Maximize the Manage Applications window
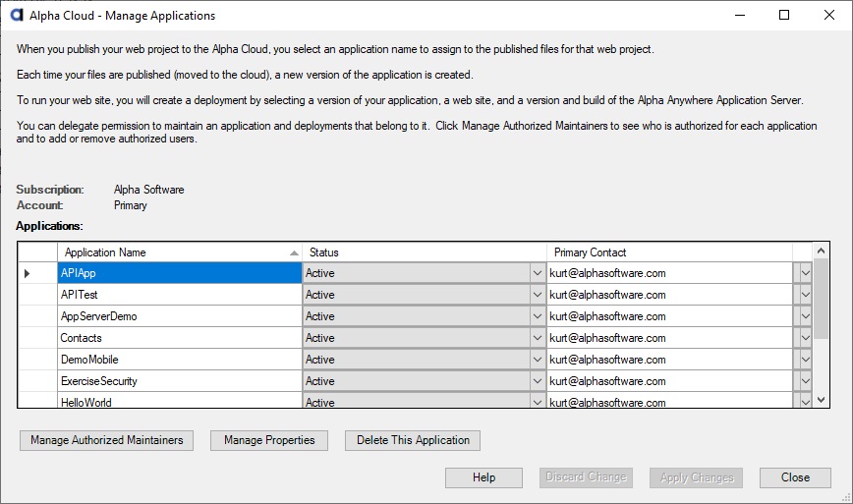 click(784, 15)
